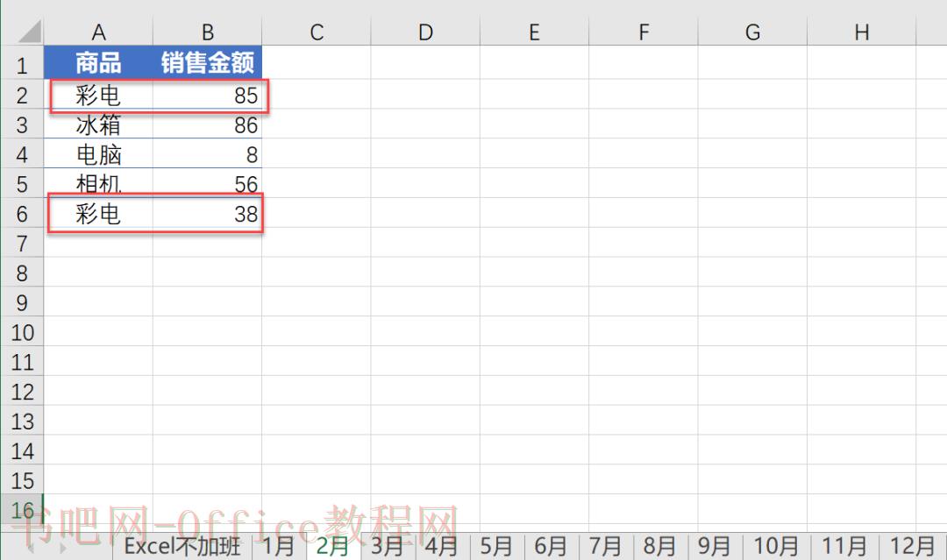Select the cell containing 56
Image resolution: width=947 pixels, height=560 pixels.
pyautogui.click(x=207, y=183)
